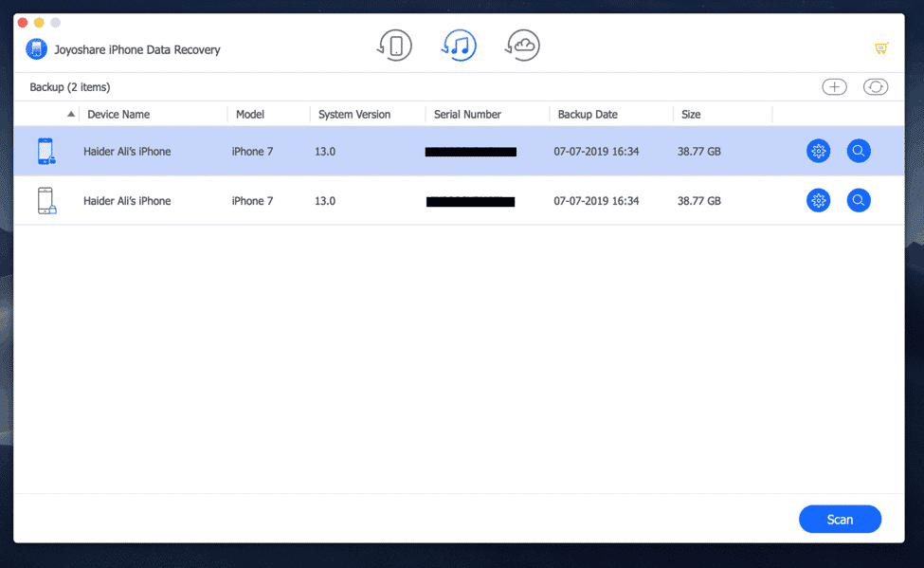Open the shopping cart purchase icon
The width and height of the screenshot is (924, 568).
(880, 48)
